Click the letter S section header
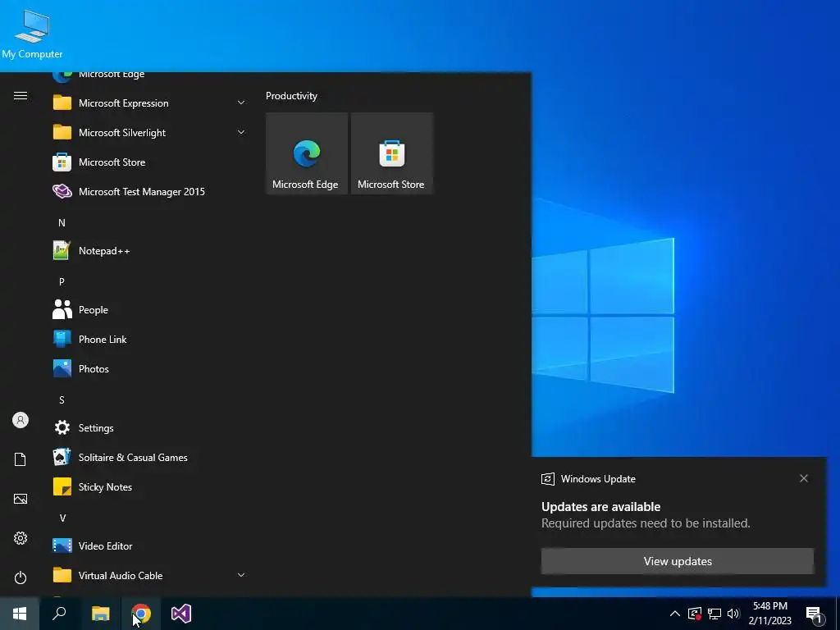 click(62, 399)
